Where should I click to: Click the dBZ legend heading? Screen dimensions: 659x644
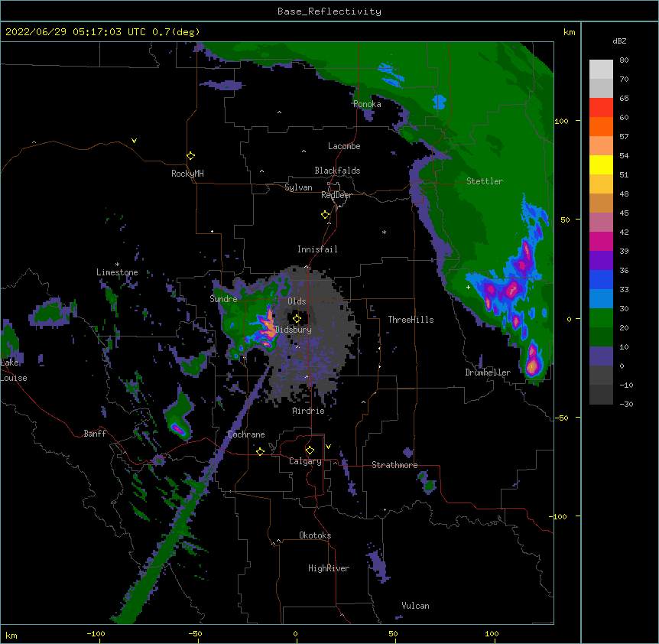(x=619, y=41)
